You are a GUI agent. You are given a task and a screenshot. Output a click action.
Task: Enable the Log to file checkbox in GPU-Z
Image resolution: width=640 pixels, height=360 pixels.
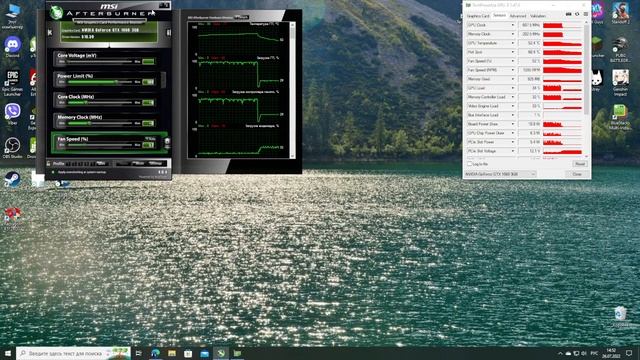pyautogui.click(x=469, y=164)
